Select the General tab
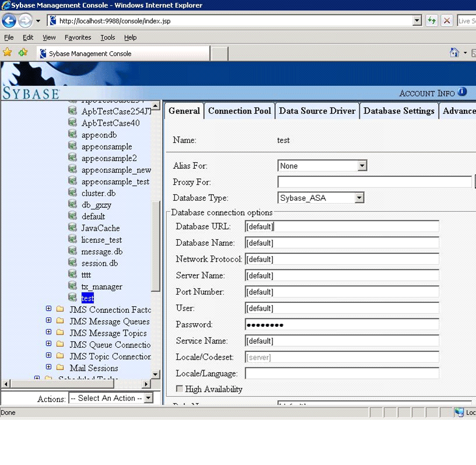The height and width of the screenshot is (465, 476). click(x=184, y=111)
